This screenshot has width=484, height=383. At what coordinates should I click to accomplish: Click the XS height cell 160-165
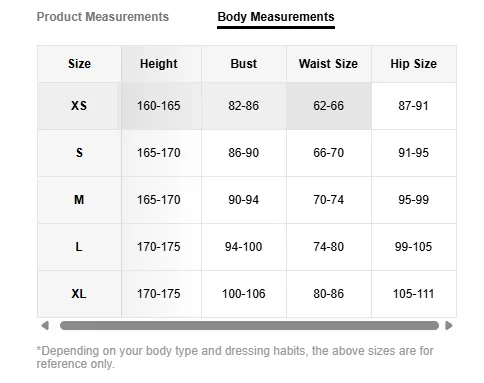point(159,106)
